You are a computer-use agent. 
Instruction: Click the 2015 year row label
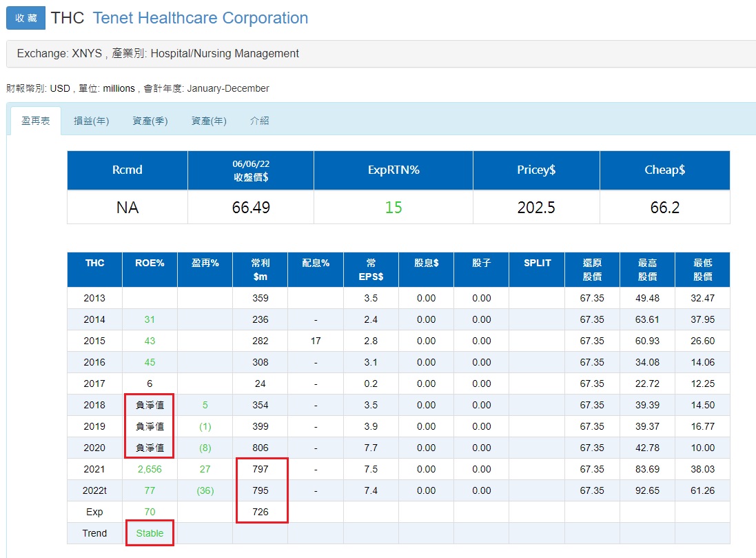point(94,341)
